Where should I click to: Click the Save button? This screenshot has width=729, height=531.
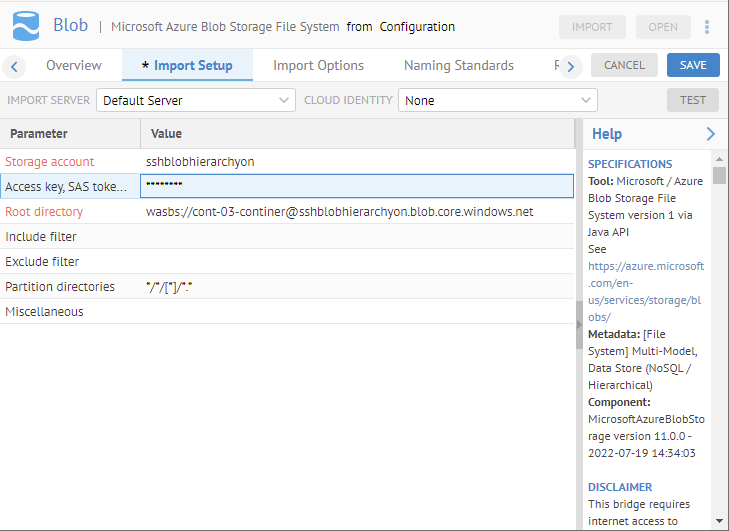(x=693, y=66)
